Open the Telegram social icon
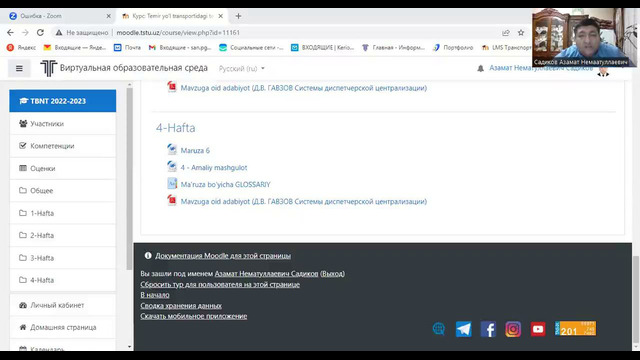 coord(464,329)
